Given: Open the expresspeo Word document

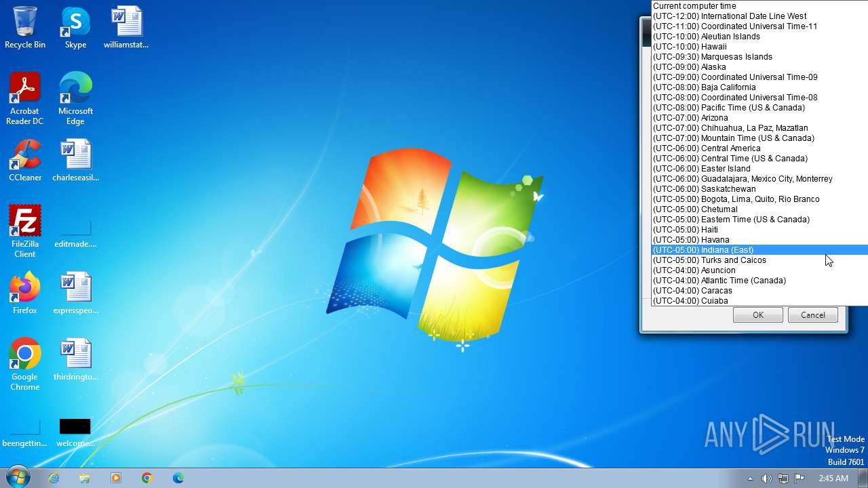Looking at the screenshot, I should [x=75, y=293].
